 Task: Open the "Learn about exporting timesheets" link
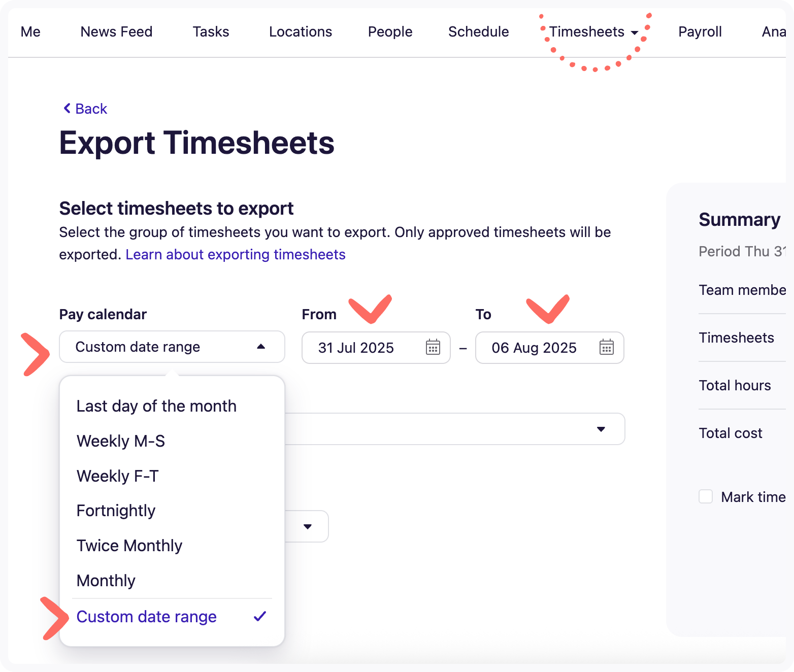[x=236, y=254]
